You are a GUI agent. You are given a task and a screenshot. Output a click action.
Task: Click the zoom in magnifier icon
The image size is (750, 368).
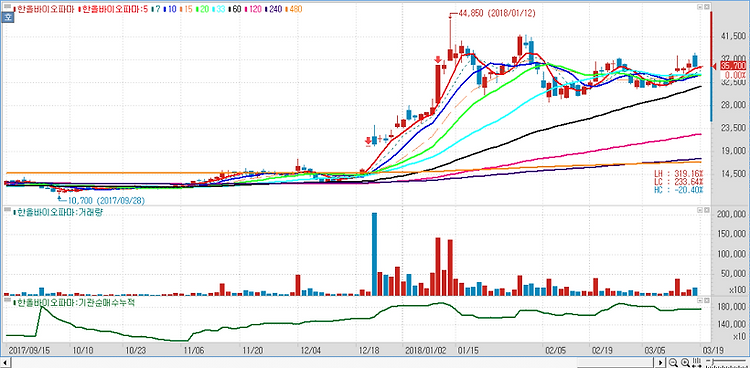tap(685, 362)
